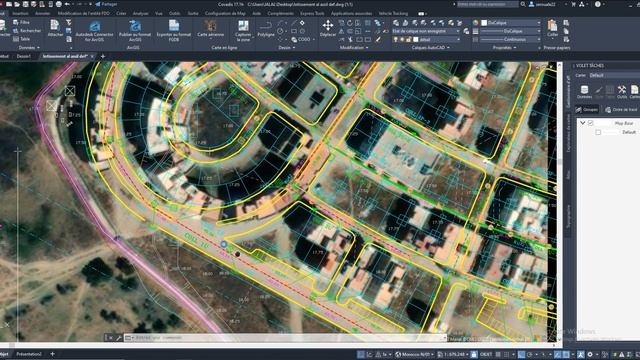Open the Annoter ribbon tab
Viewport: 640px width, 360px height.
coord(42,13)
